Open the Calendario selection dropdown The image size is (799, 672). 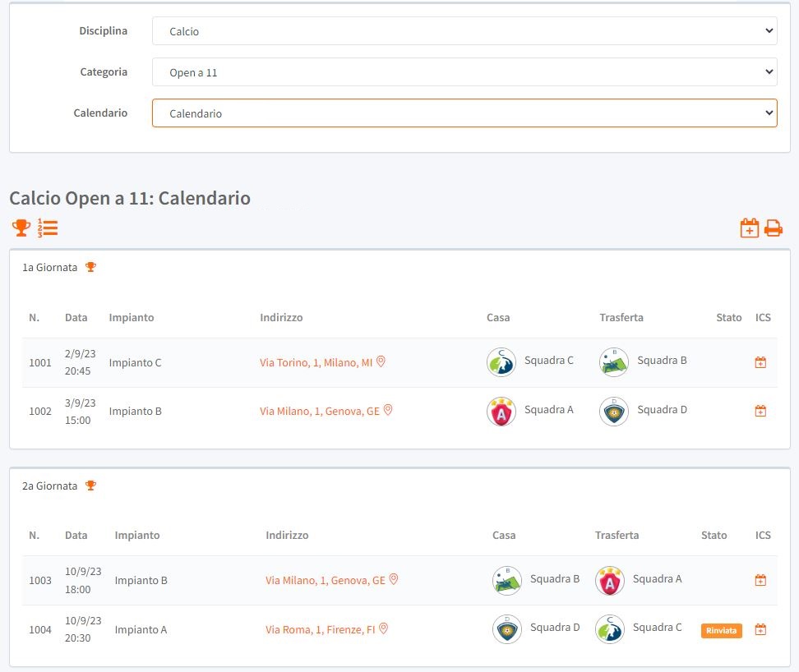coord(464,113)
